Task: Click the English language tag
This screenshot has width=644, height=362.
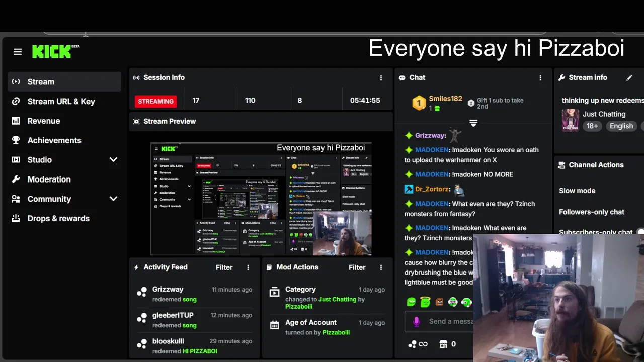Action: pos(621,126)
